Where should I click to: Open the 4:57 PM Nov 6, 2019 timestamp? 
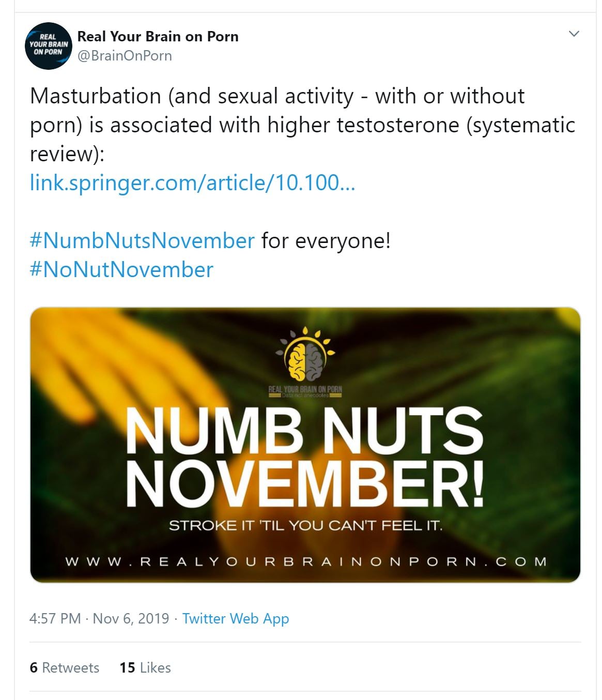(99, 618)
